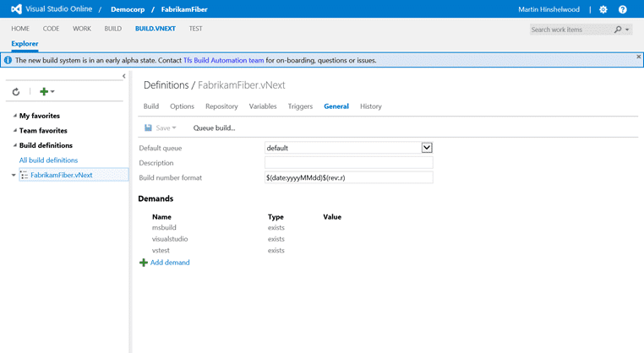Open All build definitions link
The height and width of the screenshot is (353, 644).
click(x=48, y=160)
